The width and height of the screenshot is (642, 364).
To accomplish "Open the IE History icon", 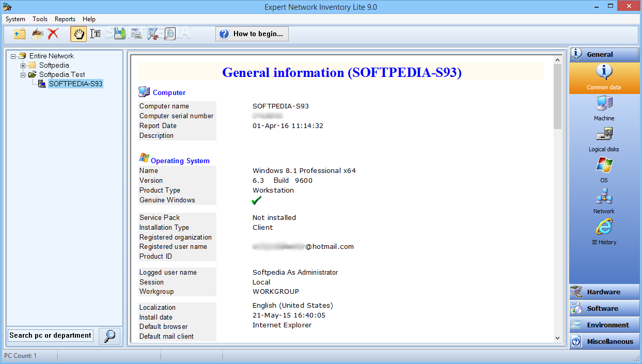I will (x=604, y=232).
